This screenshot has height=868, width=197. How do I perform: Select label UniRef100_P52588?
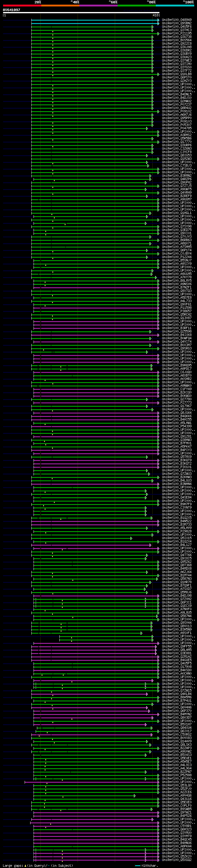(x=177, y=775)
